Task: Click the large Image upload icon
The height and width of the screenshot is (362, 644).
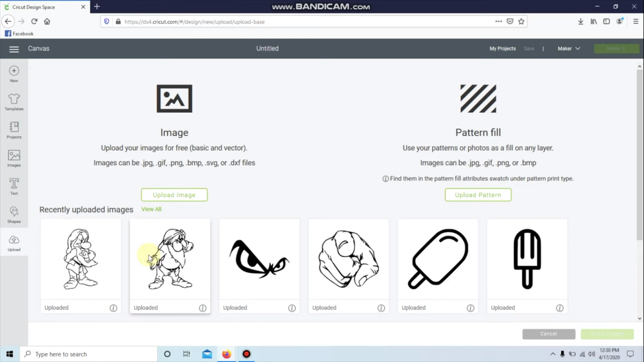Action: coord(174,99)
